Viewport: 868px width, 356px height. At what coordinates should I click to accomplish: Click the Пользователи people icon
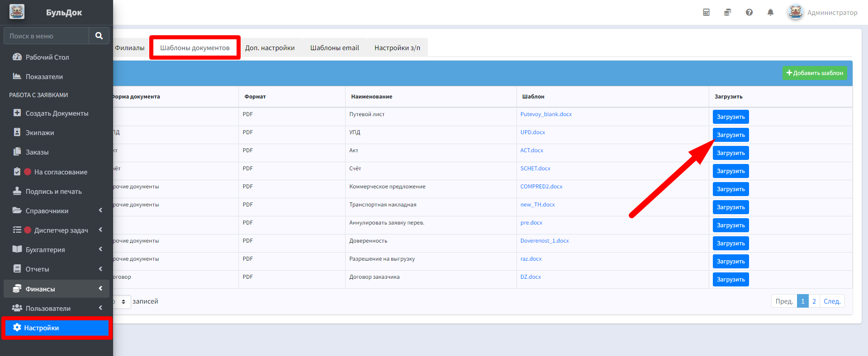point(17,308)
